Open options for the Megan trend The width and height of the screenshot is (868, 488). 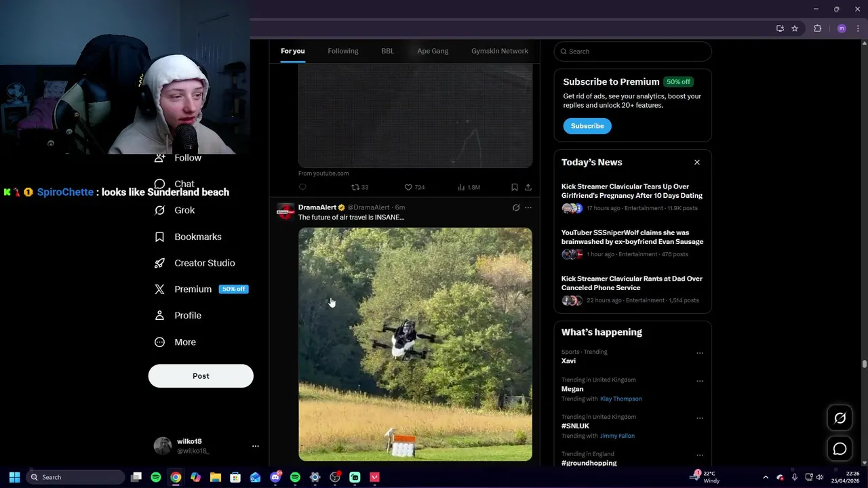coord(700,381)
